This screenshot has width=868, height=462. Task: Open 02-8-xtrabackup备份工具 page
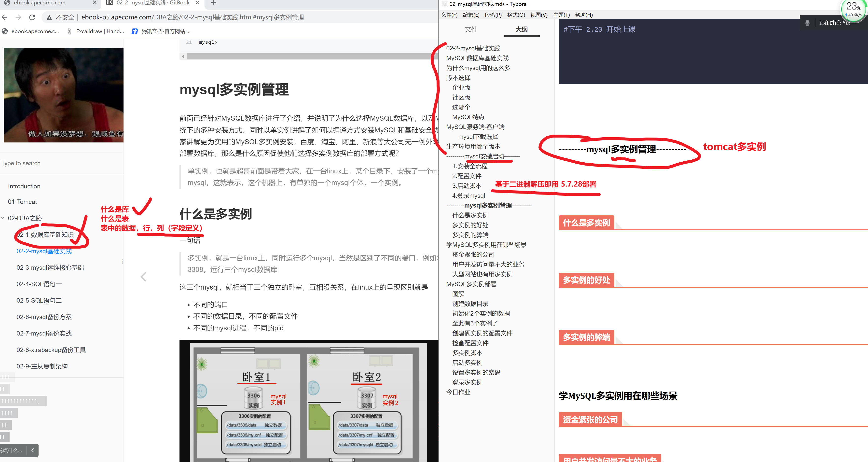(x=51, y=350)
